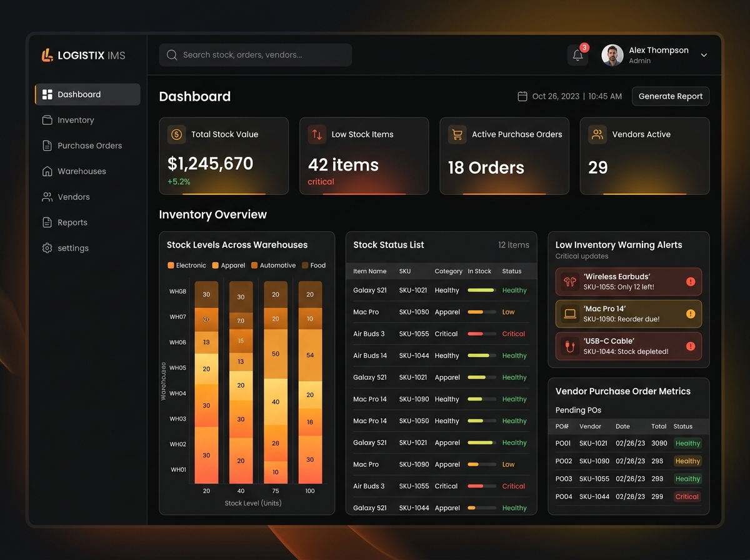750x560 pixels.
Task: Open Dashboard in the sidebar
Action: (87, 94)
